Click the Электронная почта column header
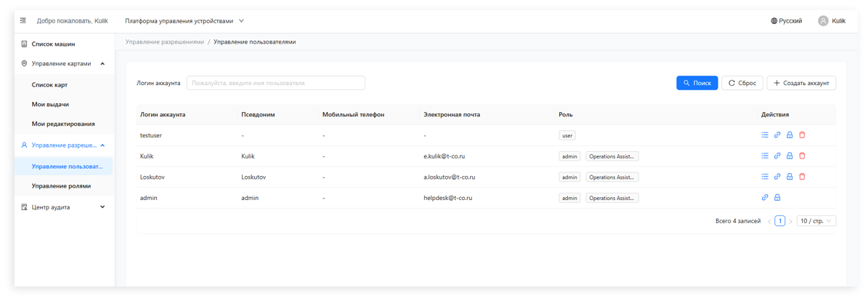This screenshot has height=301, width=868. (452, 115)
